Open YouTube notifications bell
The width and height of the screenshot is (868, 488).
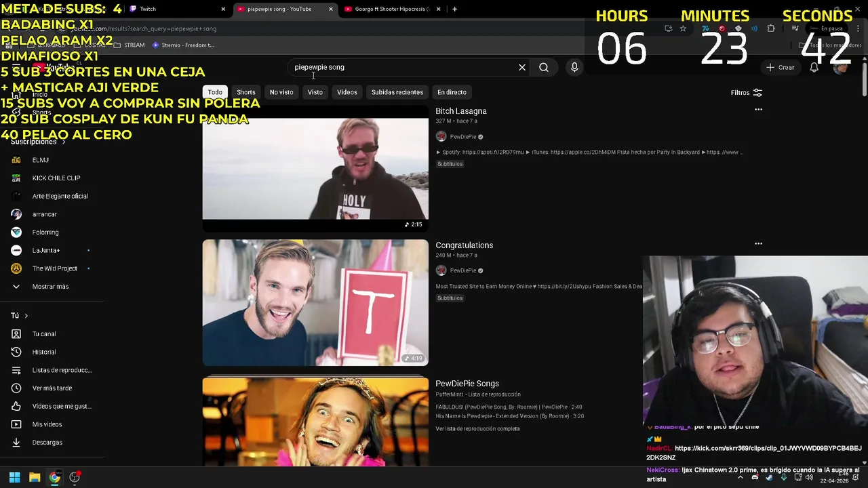pos(814,67)
